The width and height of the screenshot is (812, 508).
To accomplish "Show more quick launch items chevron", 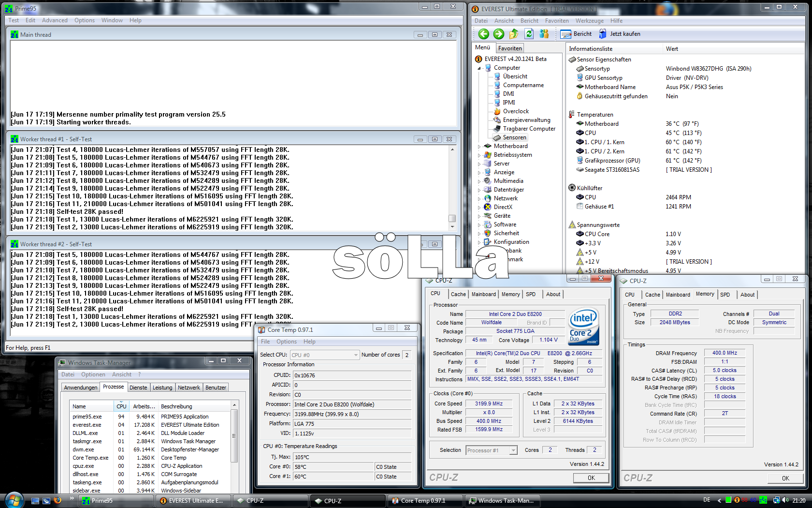I will (72, 498).
